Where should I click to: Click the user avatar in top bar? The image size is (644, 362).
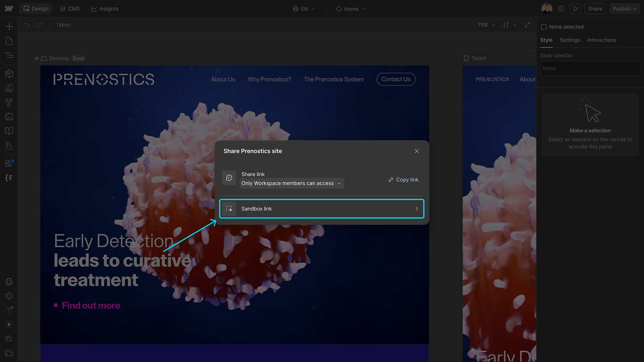coord(547,8)
